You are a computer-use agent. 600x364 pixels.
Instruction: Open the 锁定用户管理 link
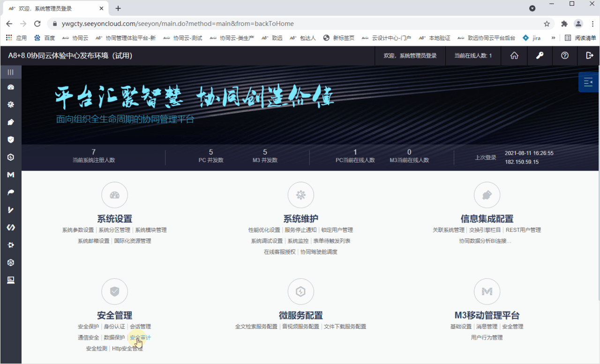[x=337, y=230]
